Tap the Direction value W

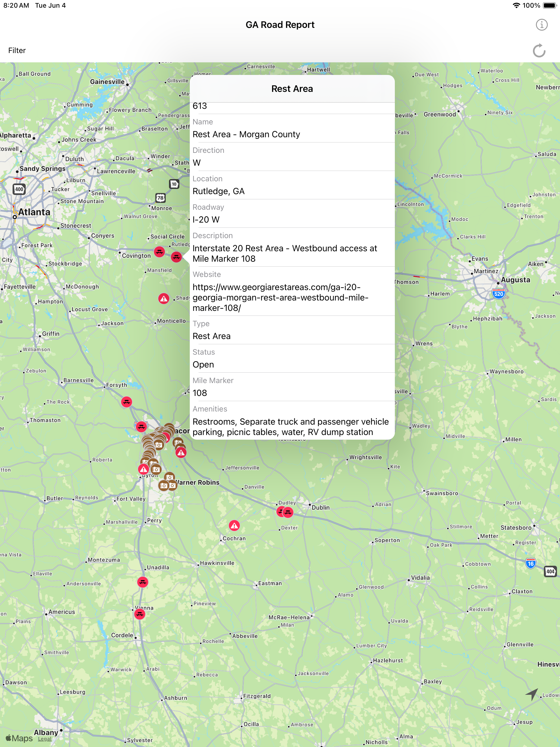[197, 163]
